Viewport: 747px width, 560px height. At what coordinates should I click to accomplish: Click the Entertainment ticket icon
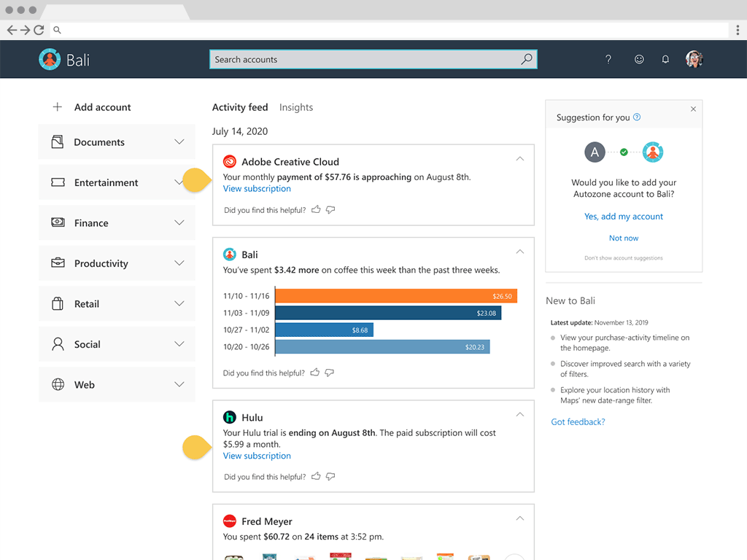click(x=58, y=182)
